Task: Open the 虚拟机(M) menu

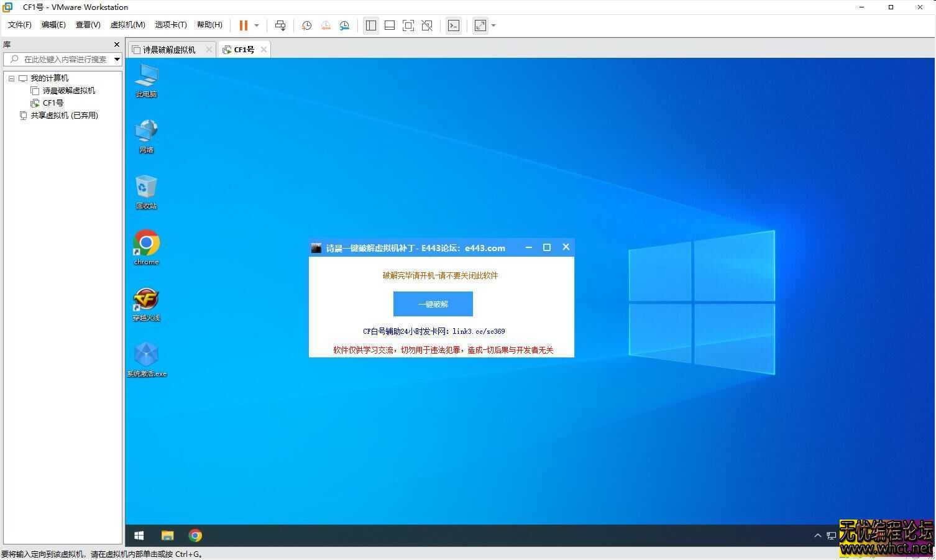Action: point(127,25)
